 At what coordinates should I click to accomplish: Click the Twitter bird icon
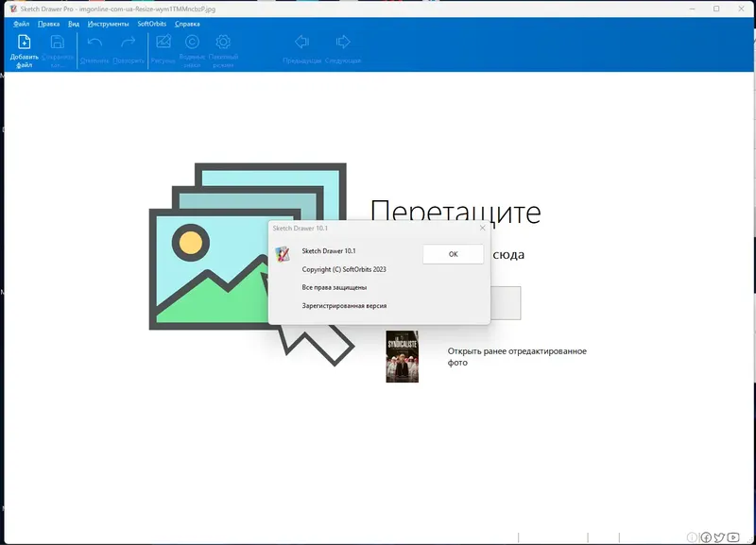click(x=719, y=537)
